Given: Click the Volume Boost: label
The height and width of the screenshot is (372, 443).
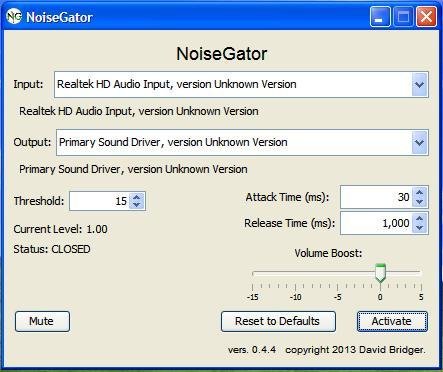Looking at the screenshot, I should click(x=328, y=253).
